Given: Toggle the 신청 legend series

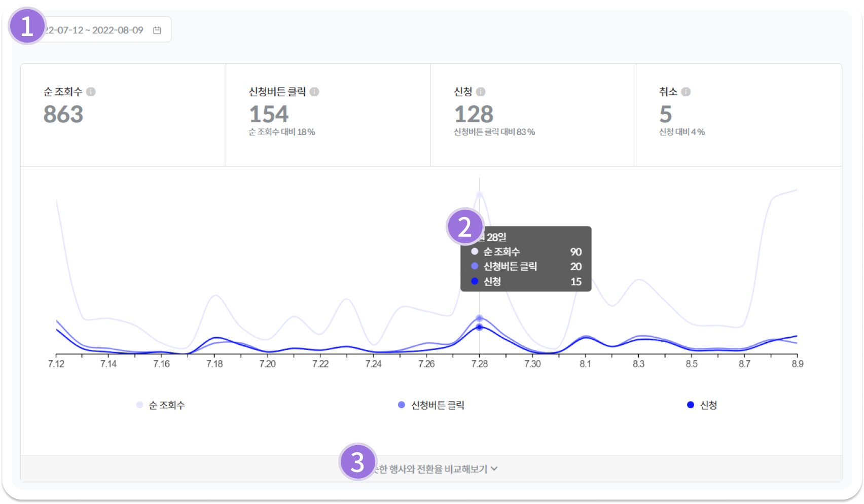Looking at the screenshot, I should (x=702, y=405).
